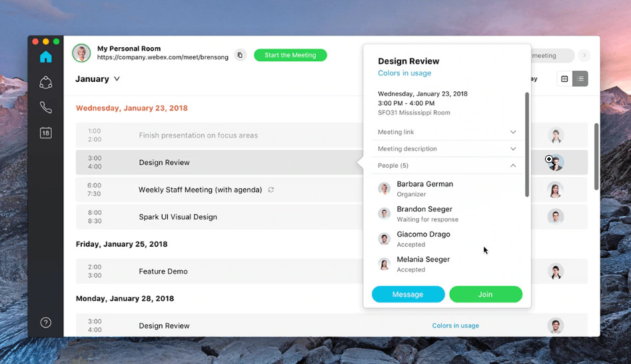631x364 pixels.
Task: Select Melania Seeger attendee entry
Action: click(x=446, y=264)
